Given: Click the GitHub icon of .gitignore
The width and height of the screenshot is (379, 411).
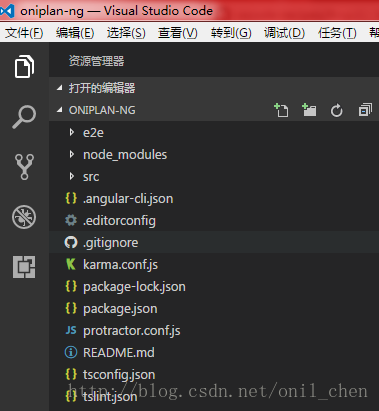Looking at the screenshot, I should (71, 242).
